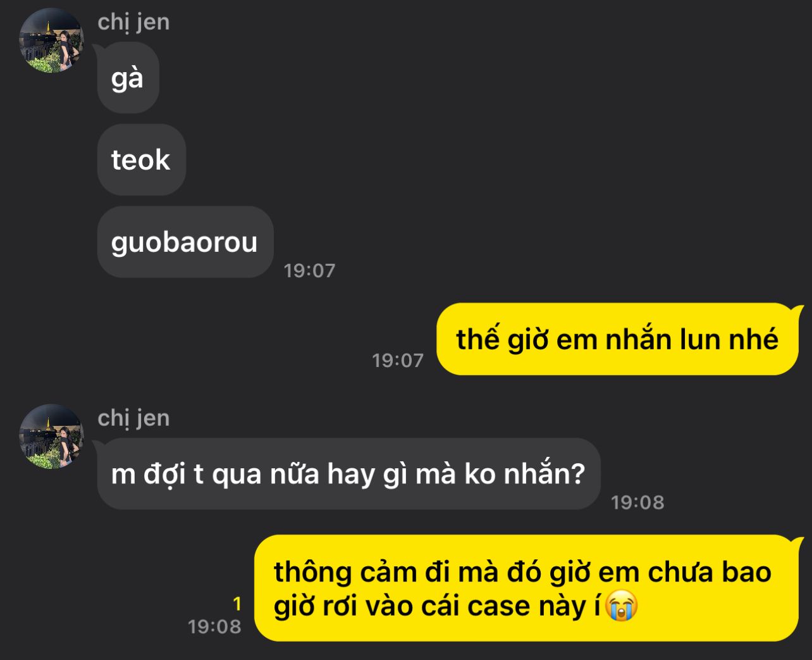Click the word 'nhé' in the yellow reply
Image resolution: width=812 pixels, height=660 pixels.
pos(753,340)
